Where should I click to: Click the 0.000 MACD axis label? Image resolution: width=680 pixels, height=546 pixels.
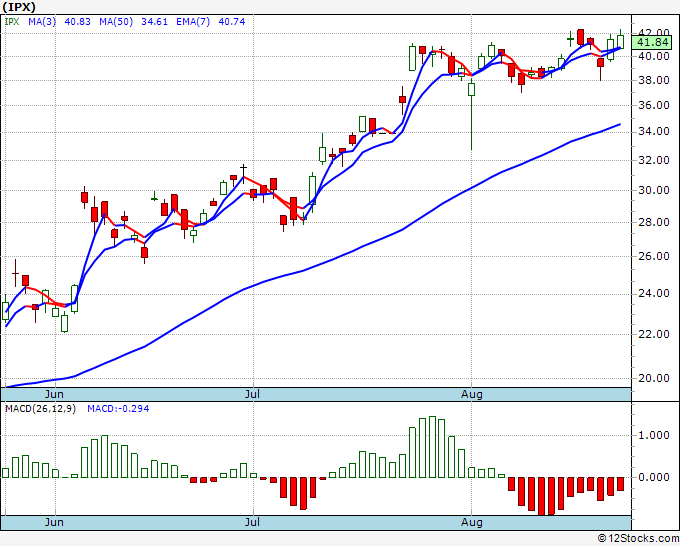point(654,477)
